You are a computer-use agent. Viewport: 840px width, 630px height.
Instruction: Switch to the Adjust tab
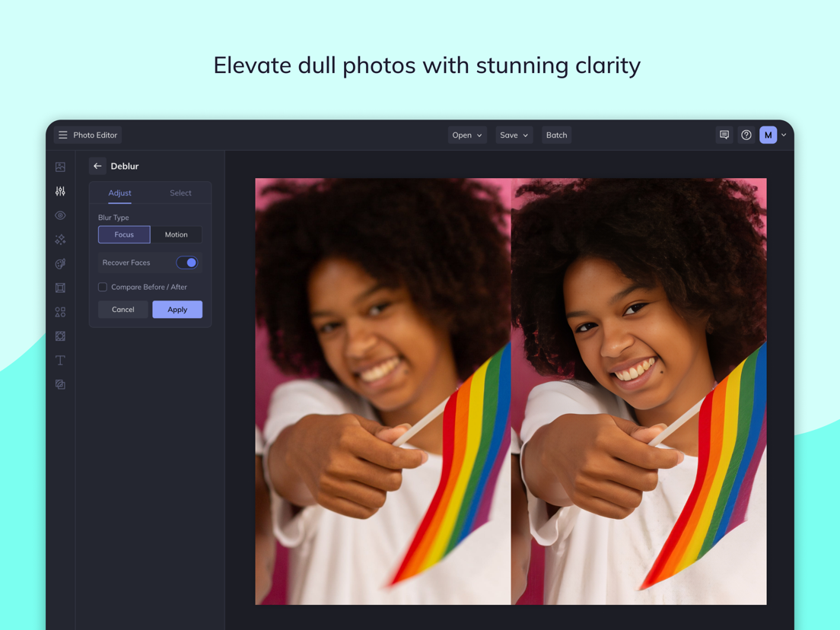click(x=120, y=192)
